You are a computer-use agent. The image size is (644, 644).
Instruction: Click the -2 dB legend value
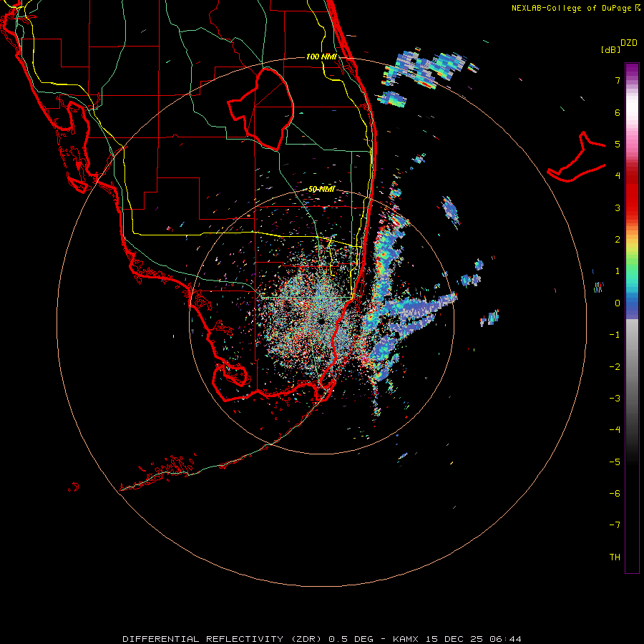pos(615,367)
